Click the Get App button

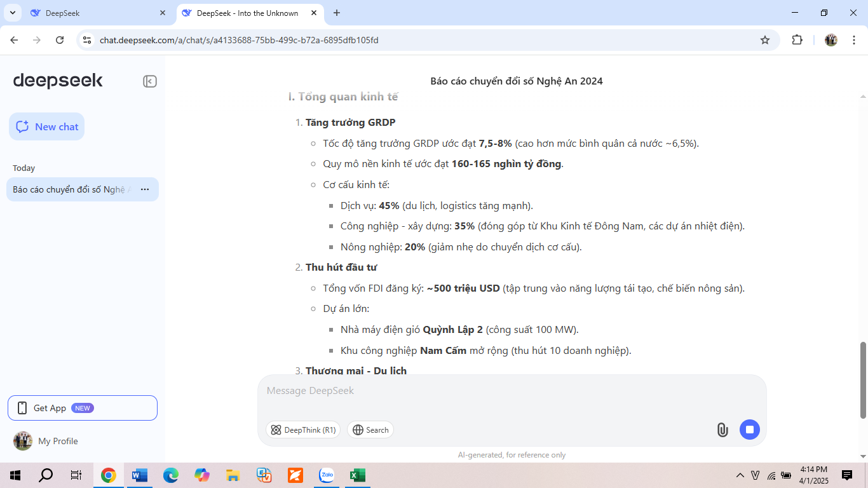tap(83, 408)
